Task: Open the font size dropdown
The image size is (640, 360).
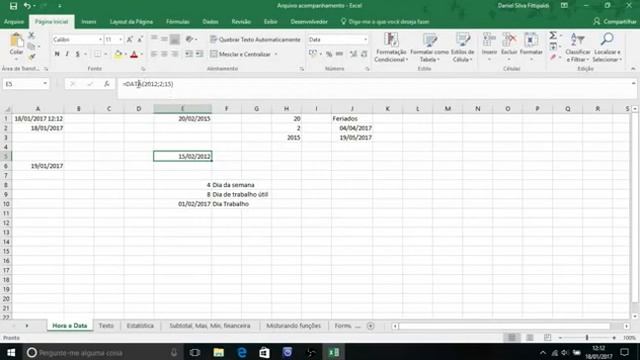Action: tap(120, 40)
